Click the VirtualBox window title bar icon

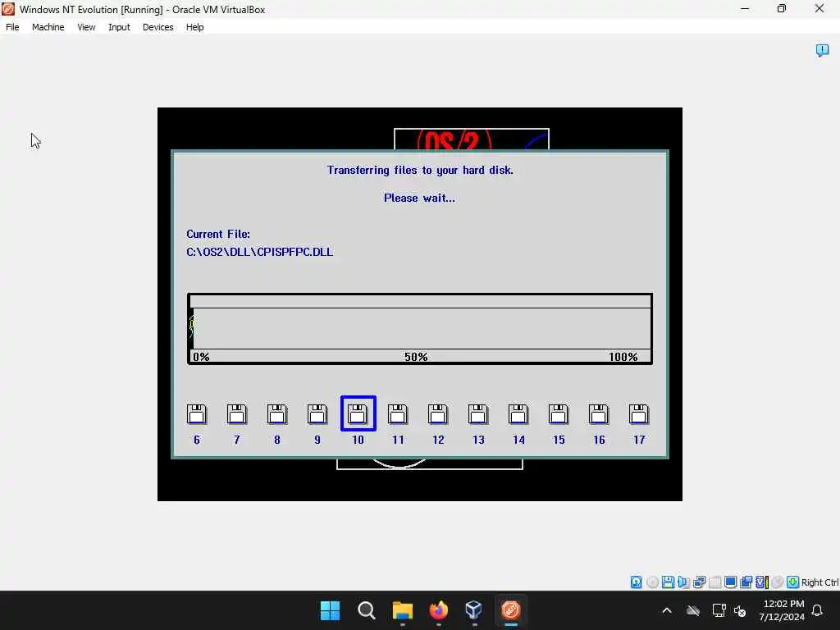pyautogui.click(x=8, y=9)
